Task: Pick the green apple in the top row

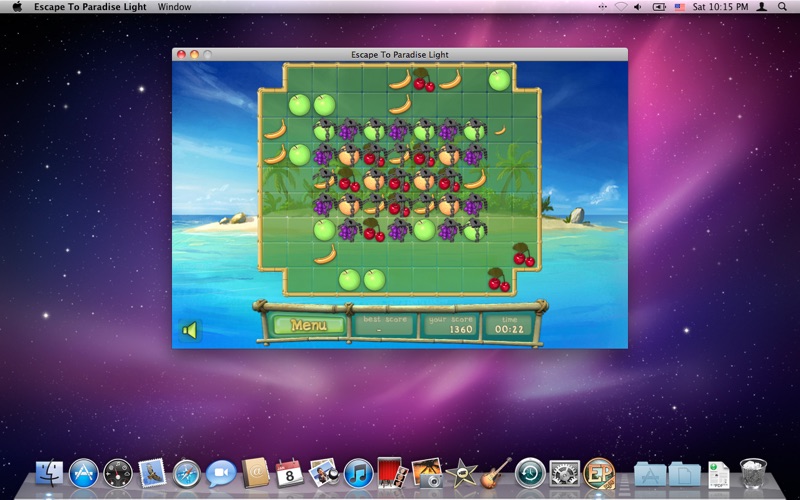Action: click(x=499, y=80)
